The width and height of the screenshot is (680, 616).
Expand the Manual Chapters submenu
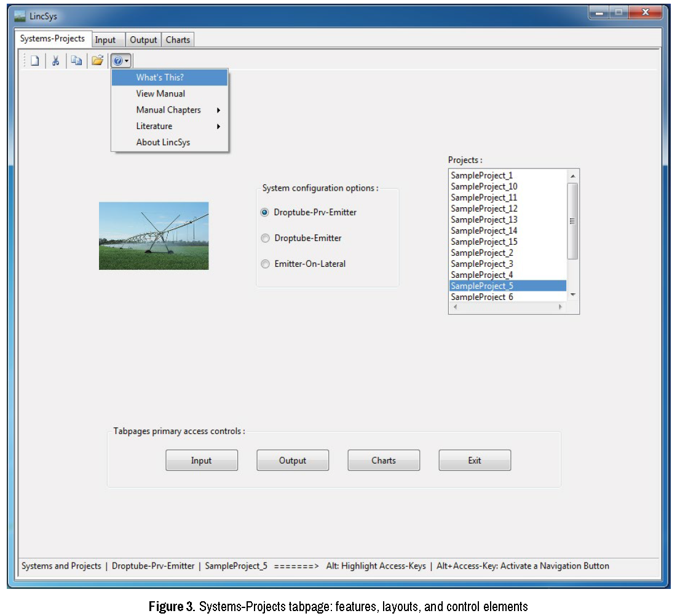coord(170,110)
